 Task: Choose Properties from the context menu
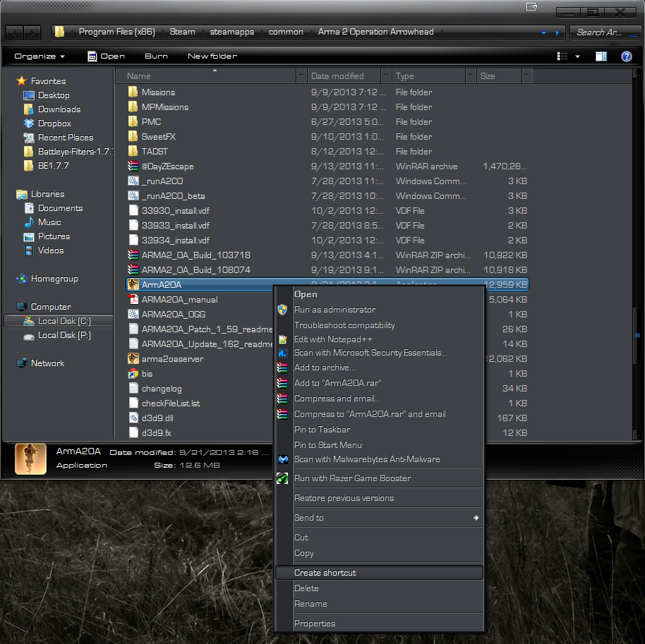[315, 624]
